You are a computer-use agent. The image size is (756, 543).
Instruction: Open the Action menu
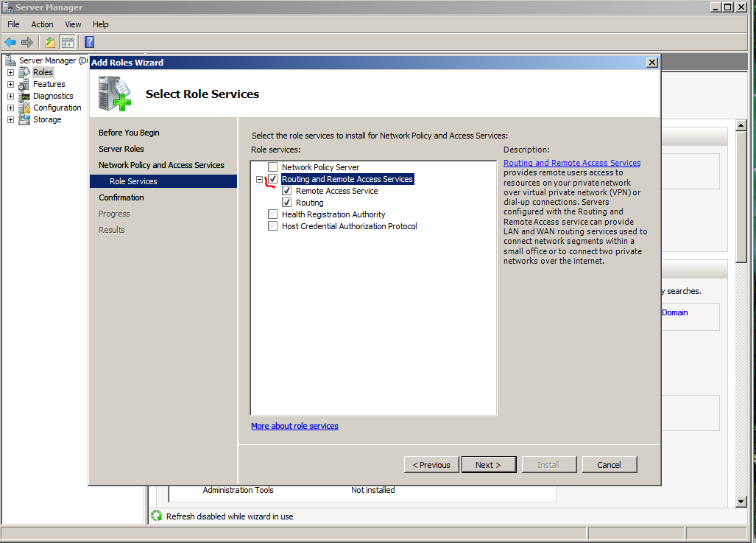click(x=43, y=24)
